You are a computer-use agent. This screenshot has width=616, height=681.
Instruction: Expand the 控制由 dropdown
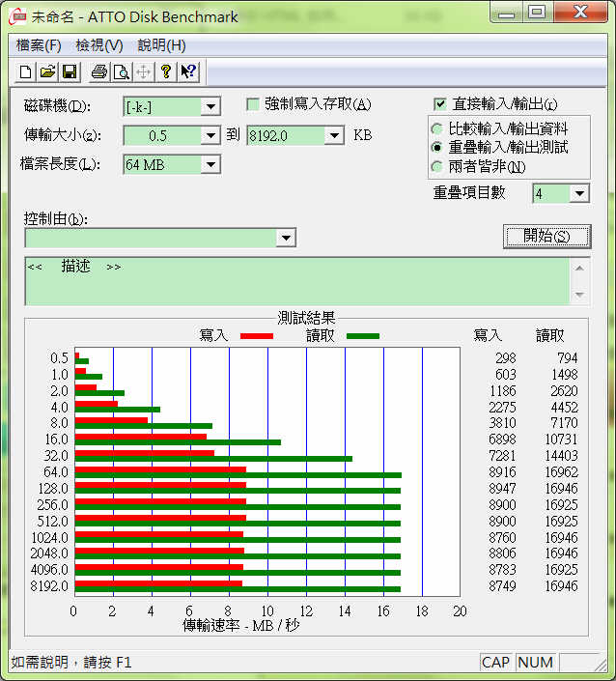click(286, 238)
